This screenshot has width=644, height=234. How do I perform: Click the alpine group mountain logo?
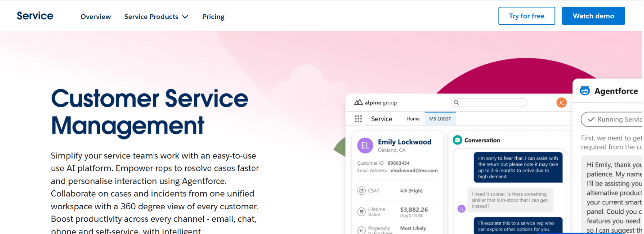coord(358,103)
